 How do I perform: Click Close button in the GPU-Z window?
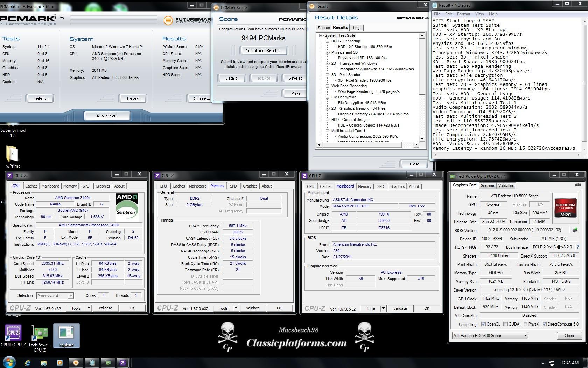coord(569,336)
